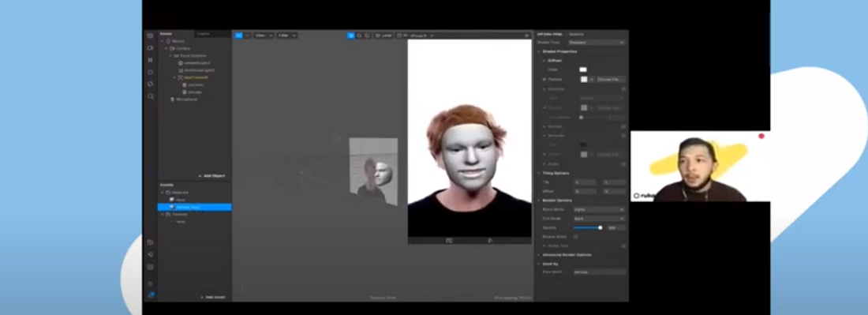Screen dimensions: 868x315
Task: Click the refresh loop icon in left toolbar
Action: click(150, 84)
